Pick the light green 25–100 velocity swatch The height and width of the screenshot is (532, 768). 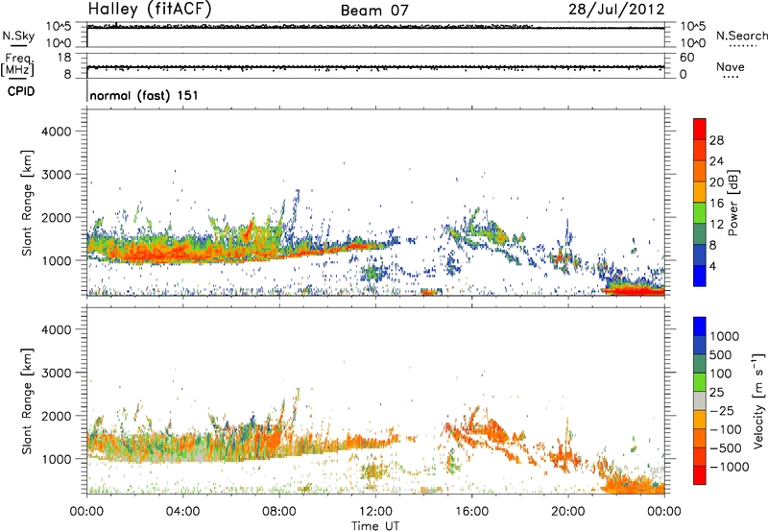pos(700,382)
